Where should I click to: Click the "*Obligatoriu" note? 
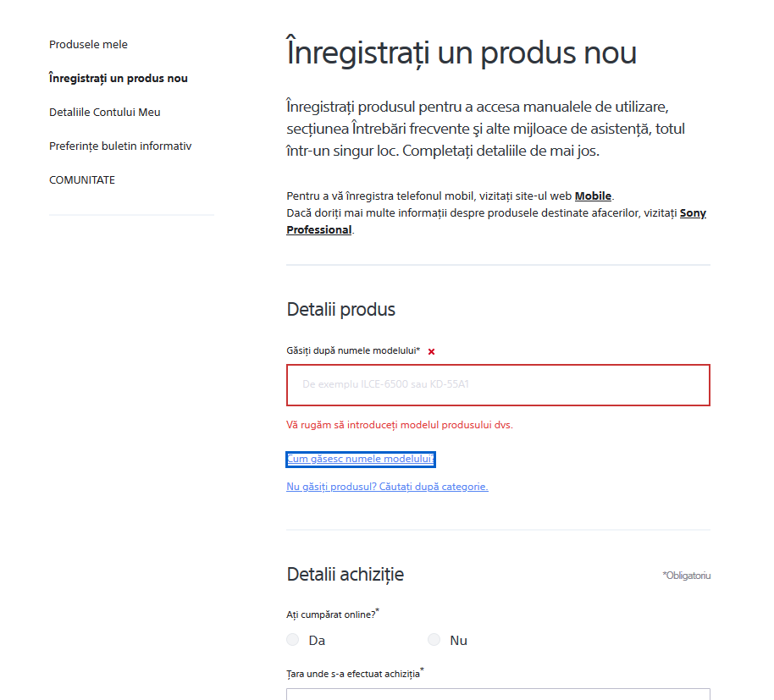point(686,576)
